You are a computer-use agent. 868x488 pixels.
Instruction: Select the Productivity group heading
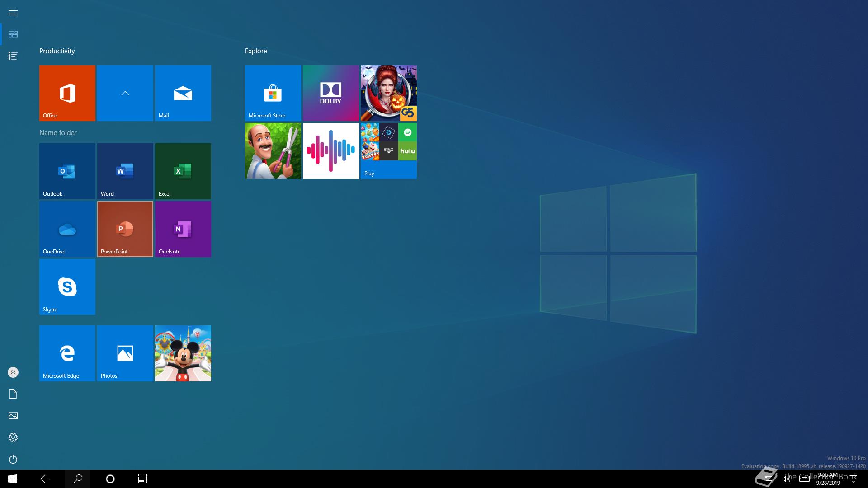(57, 51)
